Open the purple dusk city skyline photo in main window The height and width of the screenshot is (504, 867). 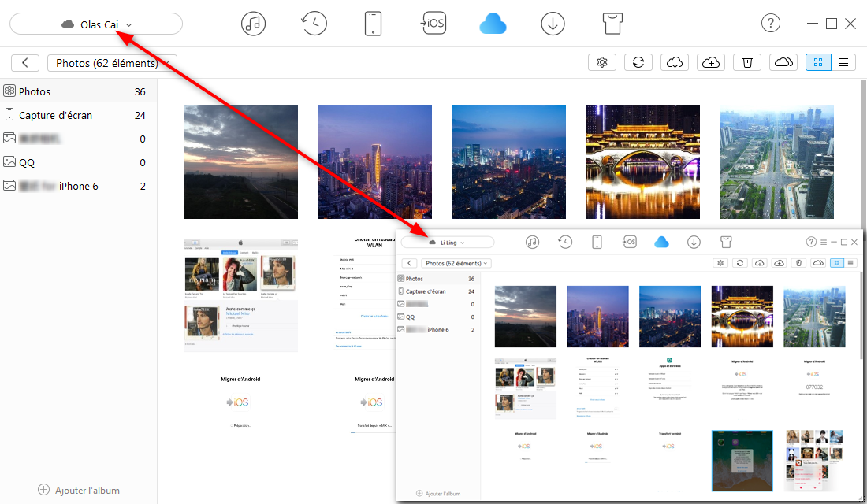[x=374, y=162]
